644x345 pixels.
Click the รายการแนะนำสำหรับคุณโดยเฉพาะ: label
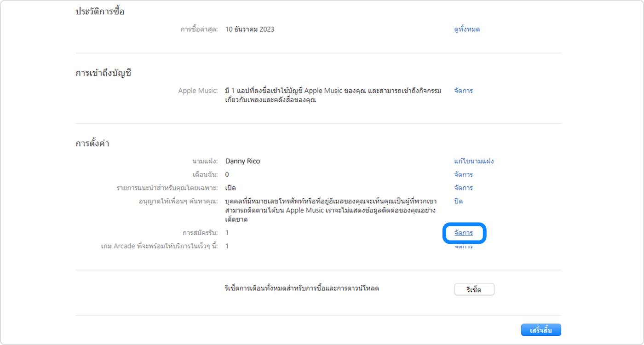click(x=167, y=188)
